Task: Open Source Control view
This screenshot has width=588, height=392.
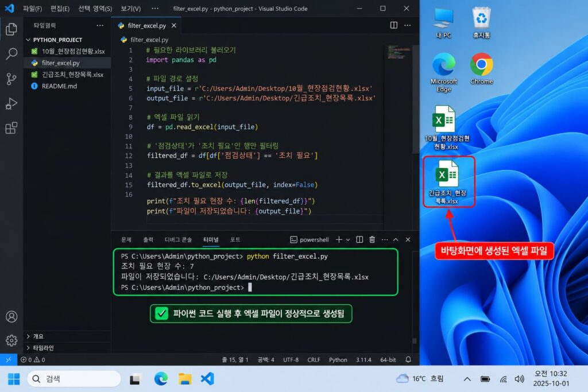Action: (11, 79)
